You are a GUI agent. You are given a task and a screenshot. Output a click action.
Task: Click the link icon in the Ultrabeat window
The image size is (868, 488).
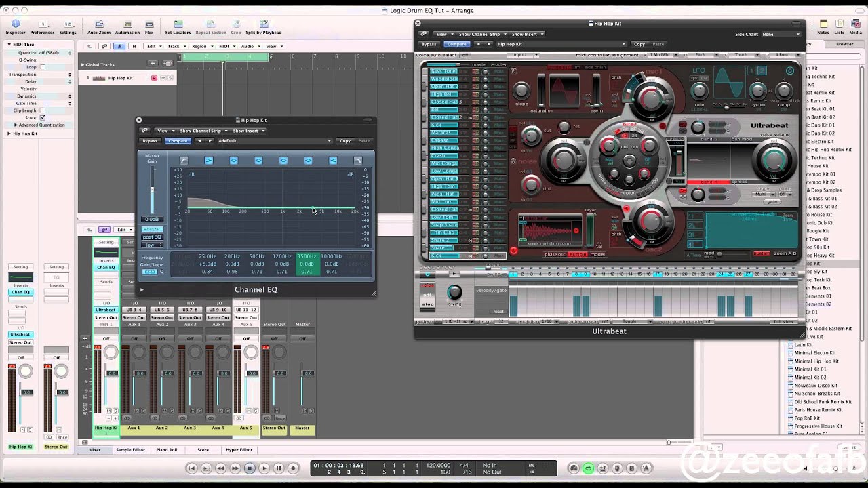424,34
